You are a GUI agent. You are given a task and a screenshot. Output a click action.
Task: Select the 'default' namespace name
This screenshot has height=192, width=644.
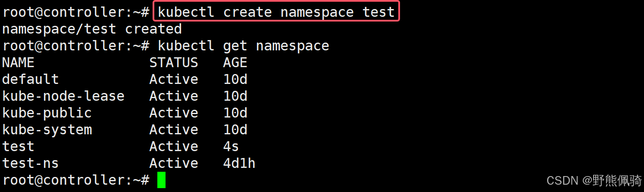click(30, 79)
